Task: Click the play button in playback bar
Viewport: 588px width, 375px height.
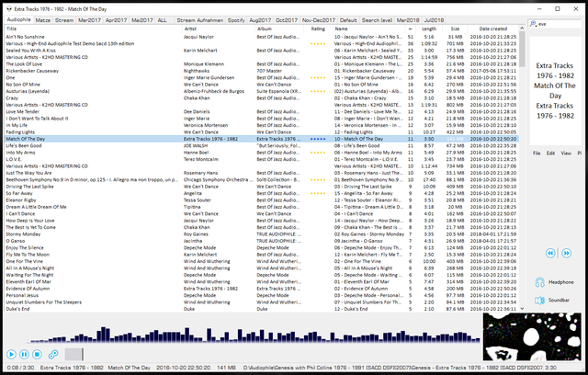Action: [10, 354]
